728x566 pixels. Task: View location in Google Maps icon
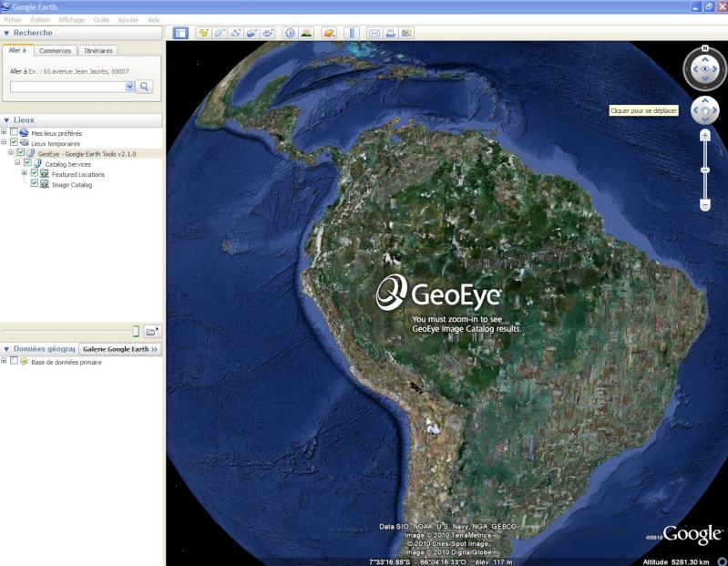(406, 33)
